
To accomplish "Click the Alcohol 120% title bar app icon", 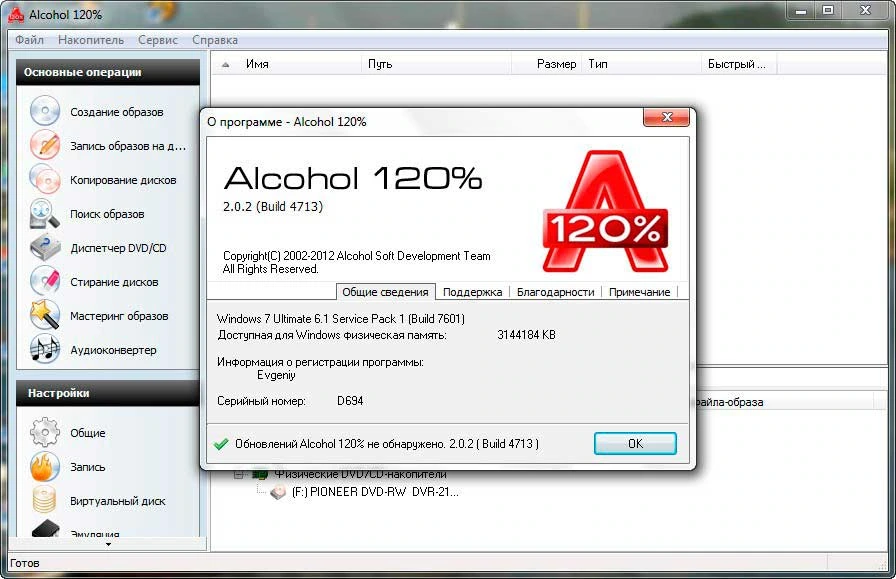I will pyautogui.click(x=16, y=15).
